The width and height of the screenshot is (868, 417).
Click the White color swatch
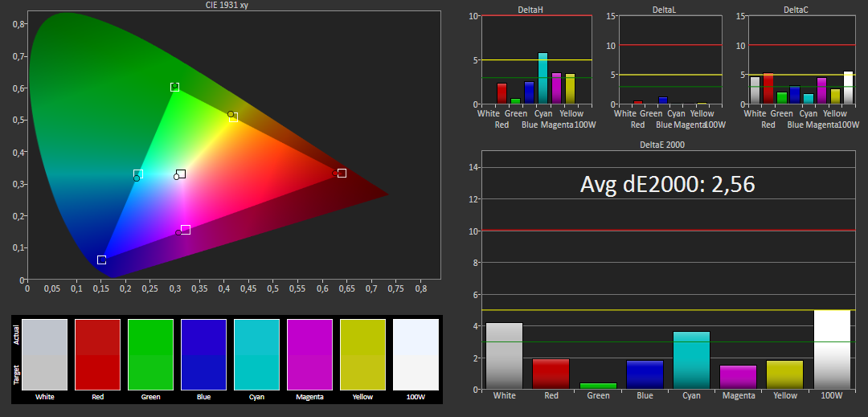coord(45,354)
